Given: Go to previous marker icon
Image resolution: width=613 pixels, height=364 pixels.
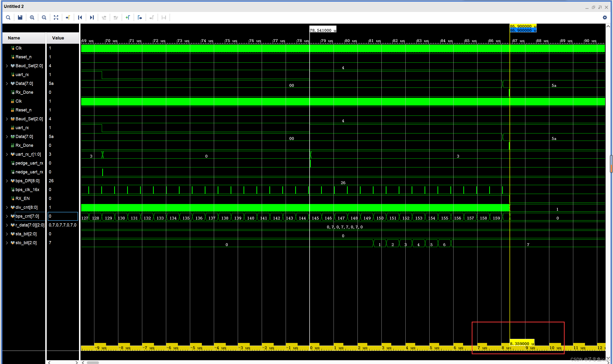Looking at the screenshot, I should (140, 17).
